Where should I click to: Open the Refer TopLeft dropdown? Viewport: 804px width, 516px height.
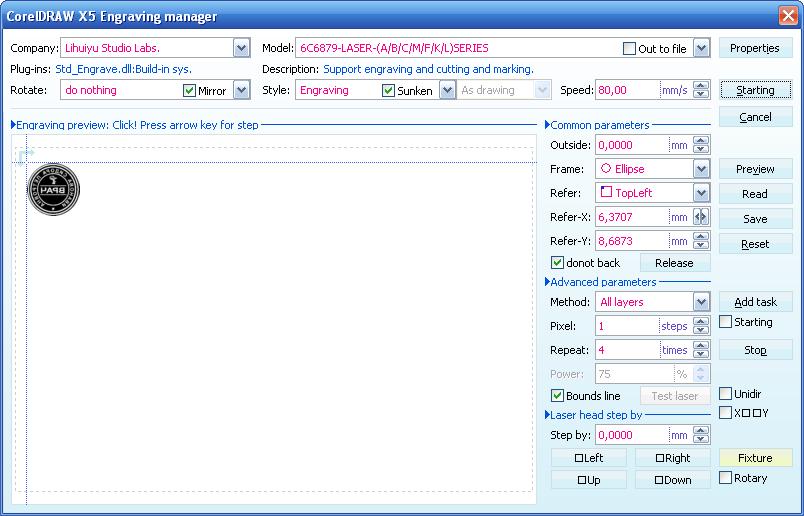click(701, 193)
